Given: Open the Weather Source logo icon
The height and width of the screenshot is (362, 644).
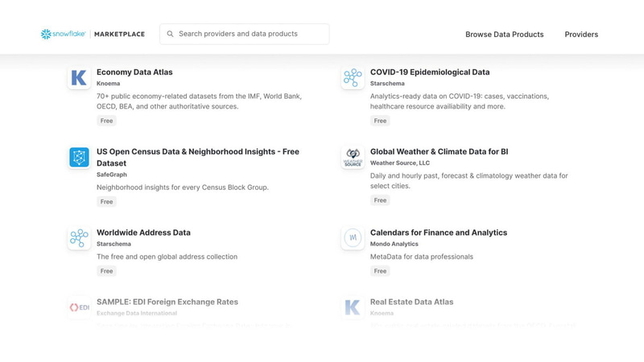Looking at the screenshot, I should pyautogui.click(x=353, y=157).
